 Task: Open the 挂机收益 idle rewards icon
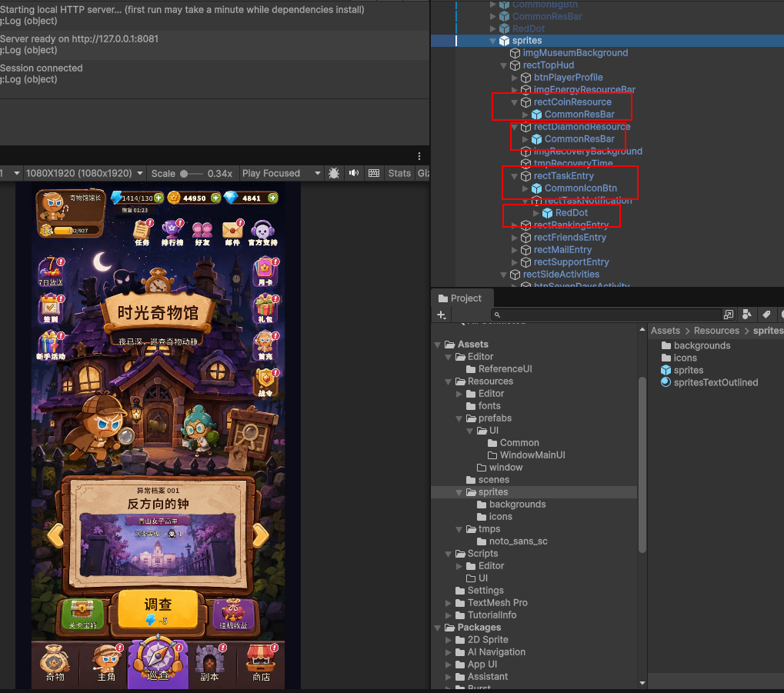point(233,615)
